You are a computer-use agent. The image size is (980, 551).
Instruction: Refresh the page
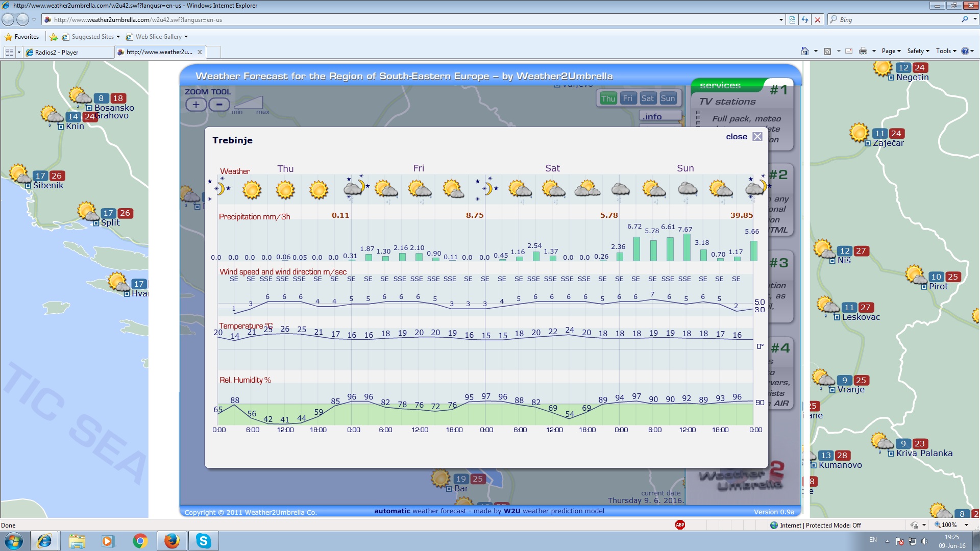[805, 20]
